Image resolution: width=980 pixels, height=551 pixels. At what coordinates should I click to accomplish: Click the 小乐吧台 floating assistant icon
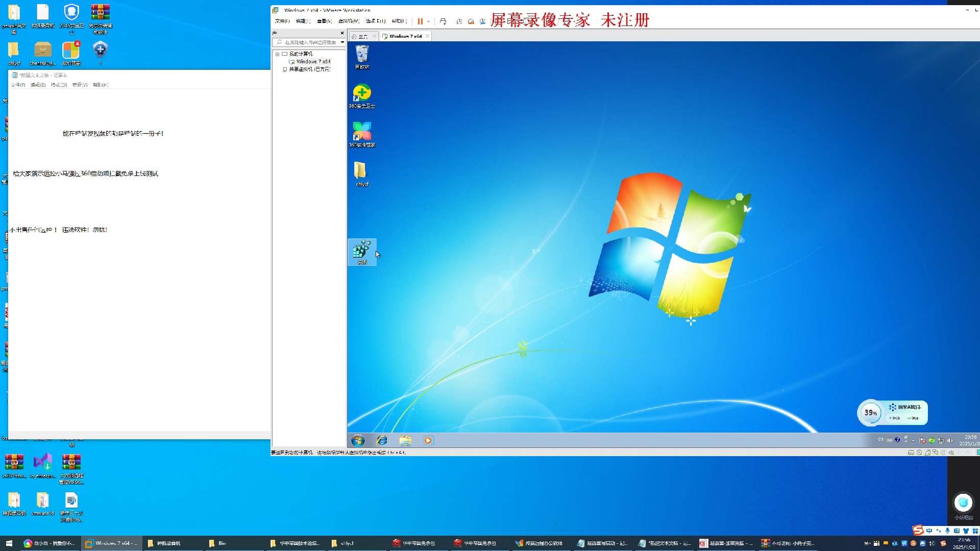(963, 503)
